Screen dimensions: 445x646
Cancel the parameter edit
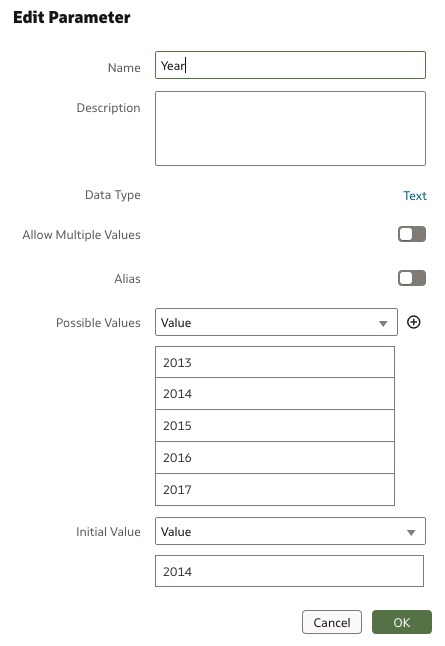pos(332,622)
